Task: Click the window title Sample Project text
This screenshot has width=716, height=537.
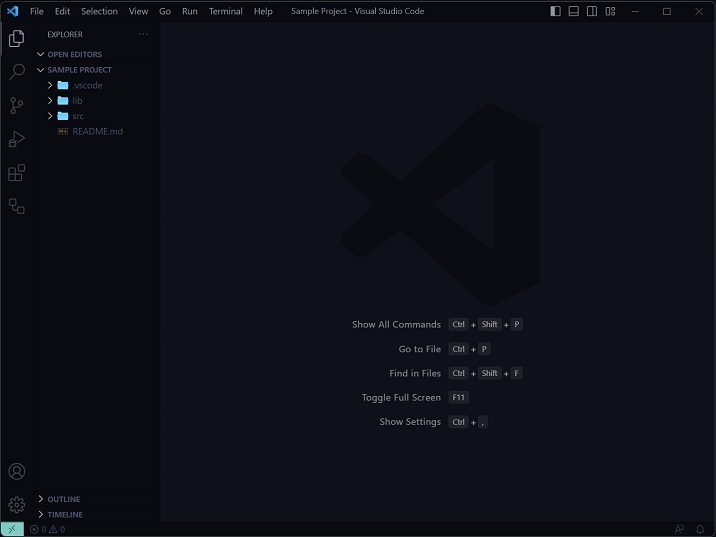Action: (x=358, y=11)
